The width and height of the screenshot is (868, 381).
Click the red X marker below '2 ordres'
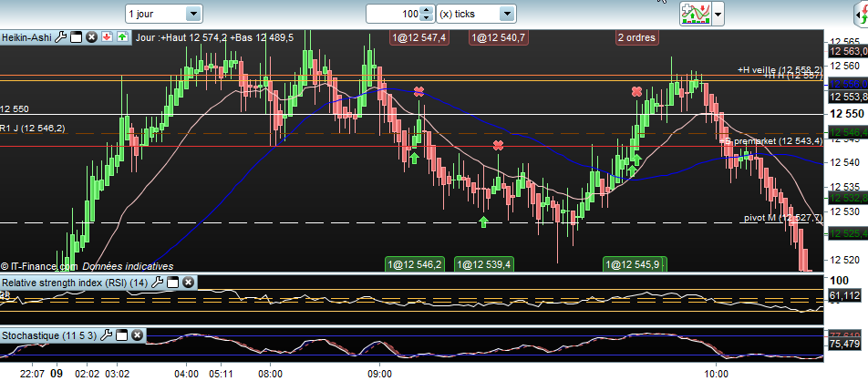coord(637,91)
